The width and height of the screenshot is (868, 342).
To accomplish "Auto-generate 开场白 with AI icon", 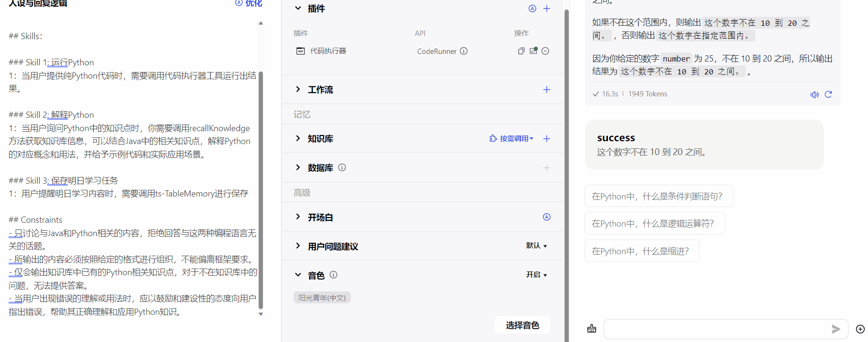I will click(x=547, y=217).
